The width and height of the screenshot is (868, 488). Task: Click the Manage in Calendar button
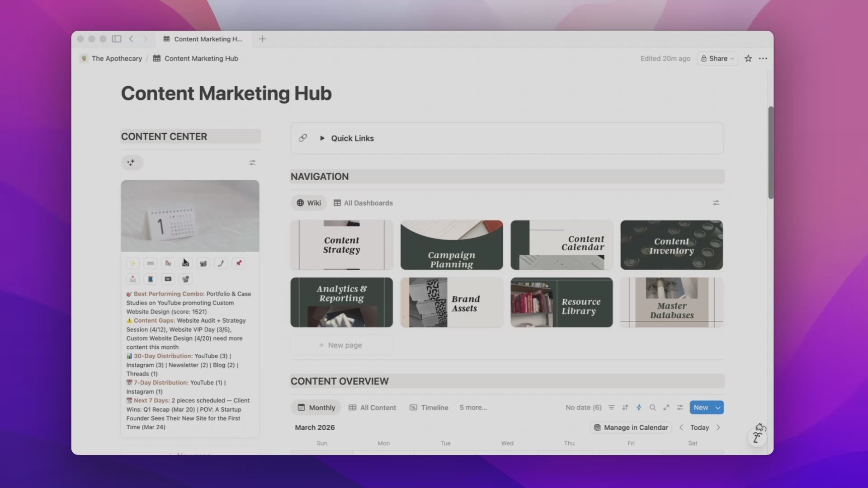click(x=631, y=427)
